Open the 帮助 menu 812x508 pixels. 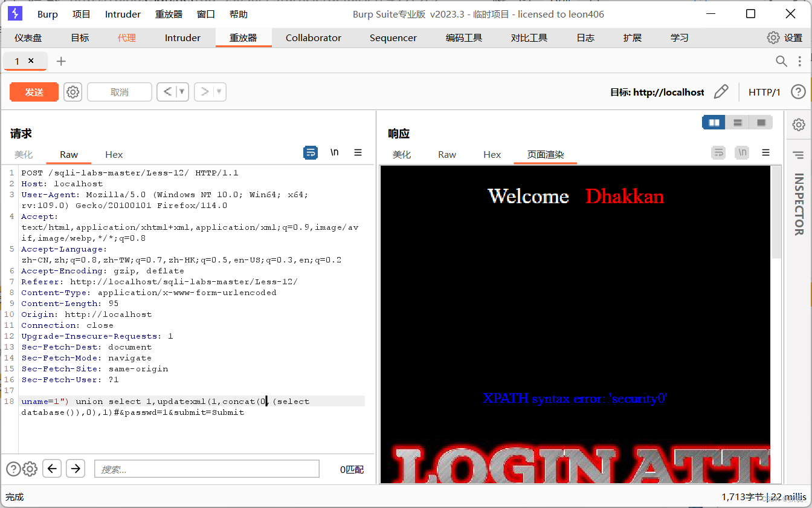pyautogui.click(x=238, y=14)
